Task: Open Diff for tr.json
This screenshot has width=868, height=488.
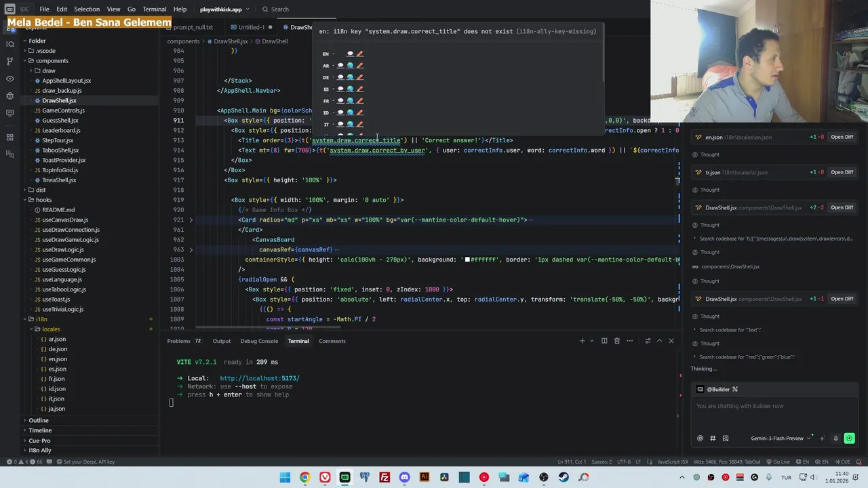Action: pyautogui.click(x=842, y=172)
